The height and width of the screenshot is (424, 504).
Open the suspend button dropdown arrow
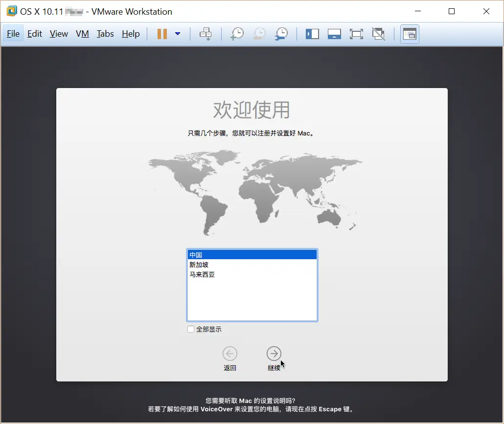click(178, 34)
